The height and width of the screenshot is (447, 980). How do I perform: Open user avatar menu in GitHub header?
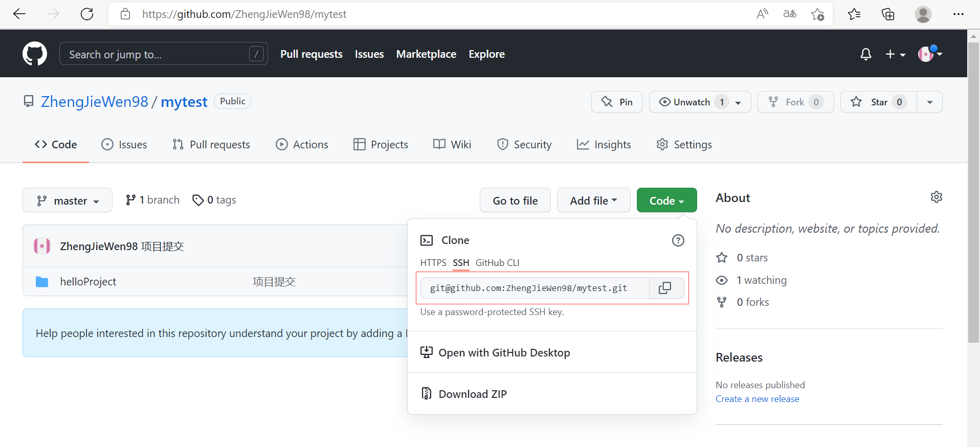pos(930,54)
